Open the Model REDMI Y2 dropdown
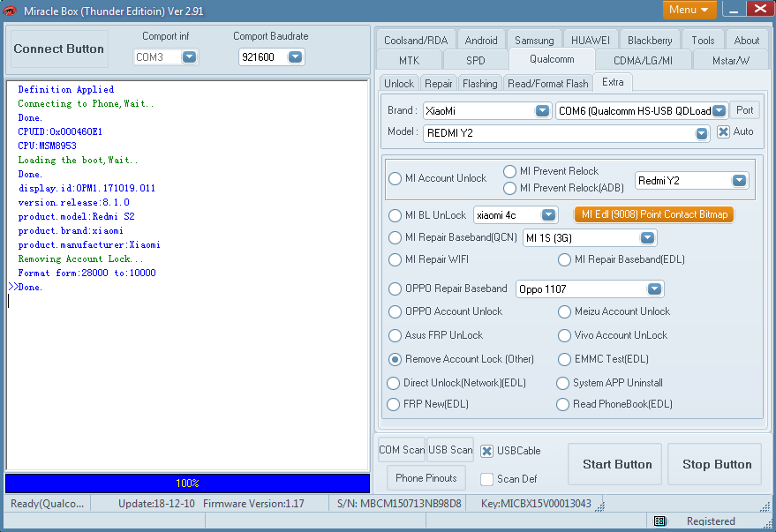The width and height of the screenshot is (776, 532). 702,133
